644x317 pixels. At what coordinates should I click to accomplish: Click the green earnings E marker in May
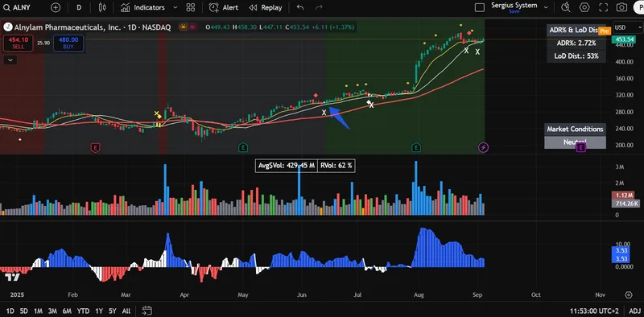click(243, 147)
